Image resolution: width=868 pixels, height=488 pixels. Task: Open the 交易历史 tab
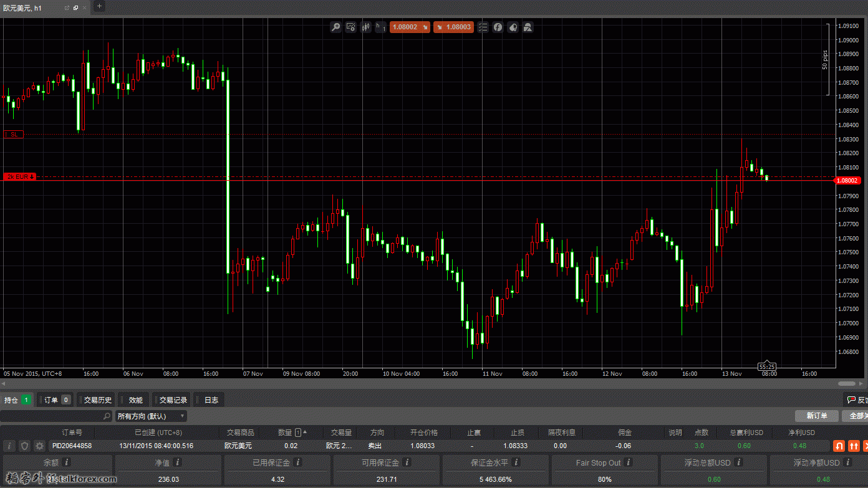tap(97, 400)
